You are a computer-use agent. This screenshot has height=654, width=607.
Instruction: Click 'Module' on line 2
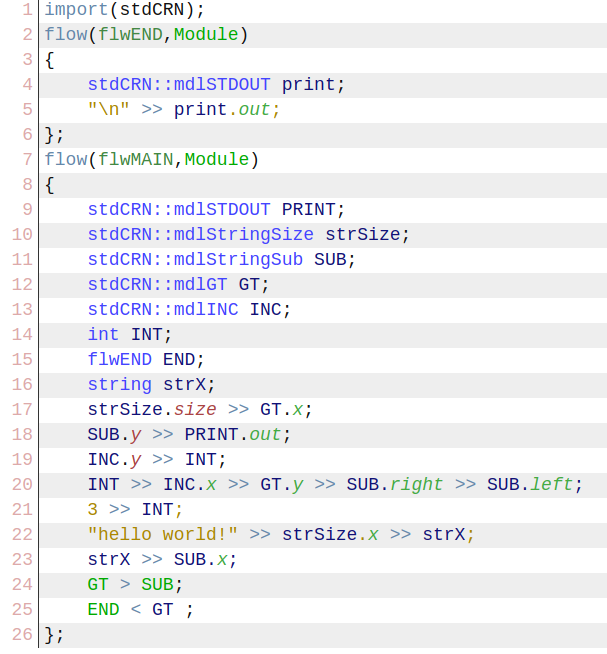(206, 35)
